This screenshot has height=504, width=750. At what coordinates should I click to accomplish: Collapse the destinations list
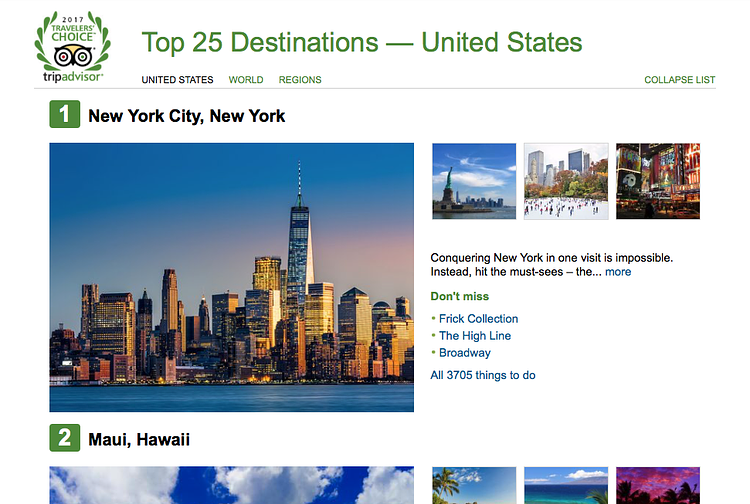pyautogui.click(x=680, y=80)
